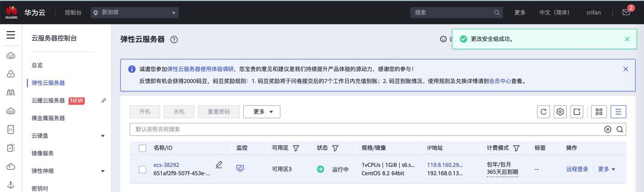Open 总览 in the sidebar
644x192 pixels.
pyautogui.click(x=37, y=65)
